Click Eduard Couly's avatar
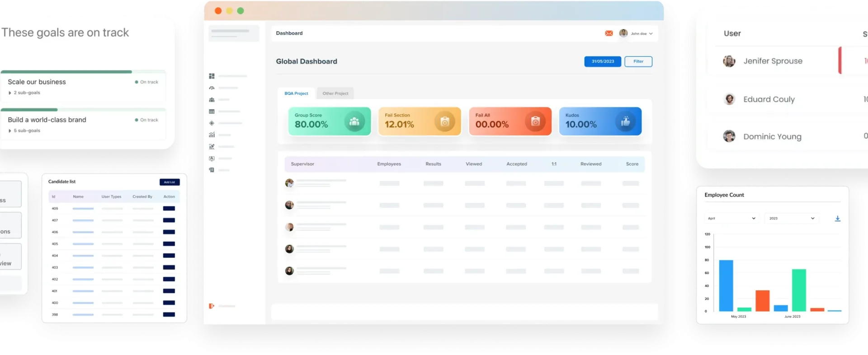This screenshot has height=355, width=868. point(729,99)
